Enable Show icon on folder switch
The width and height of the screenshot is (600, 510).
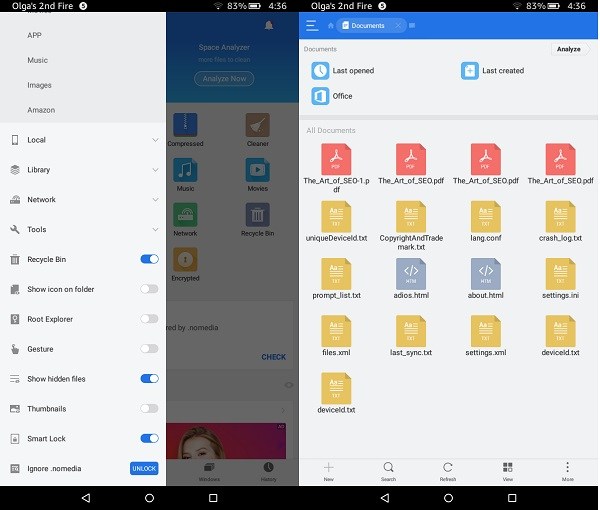(149, 289)
